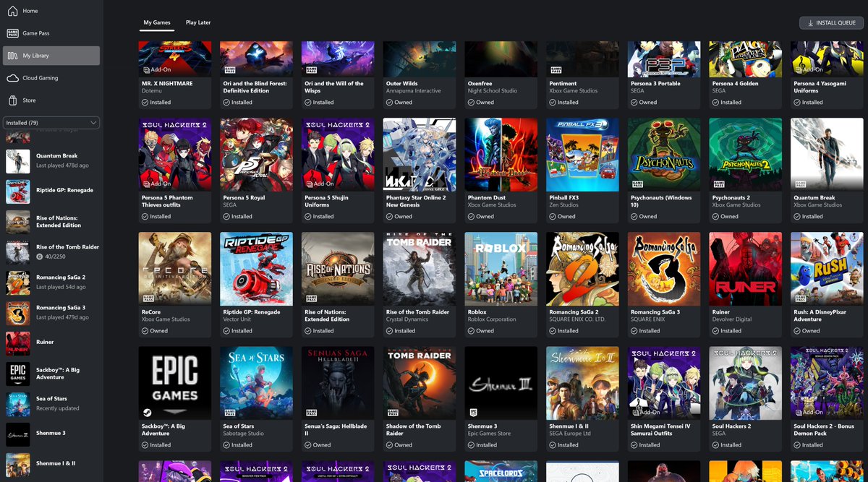Image resolution: width=868 pixels, height=482 pixels.
Task: Switch to the Play Later tab
Action: [198, 22]
